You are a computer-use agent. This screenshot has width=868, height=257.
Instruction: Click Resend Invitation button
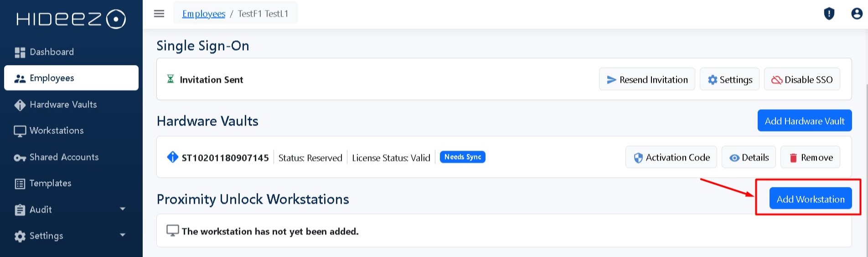(646, 79)
